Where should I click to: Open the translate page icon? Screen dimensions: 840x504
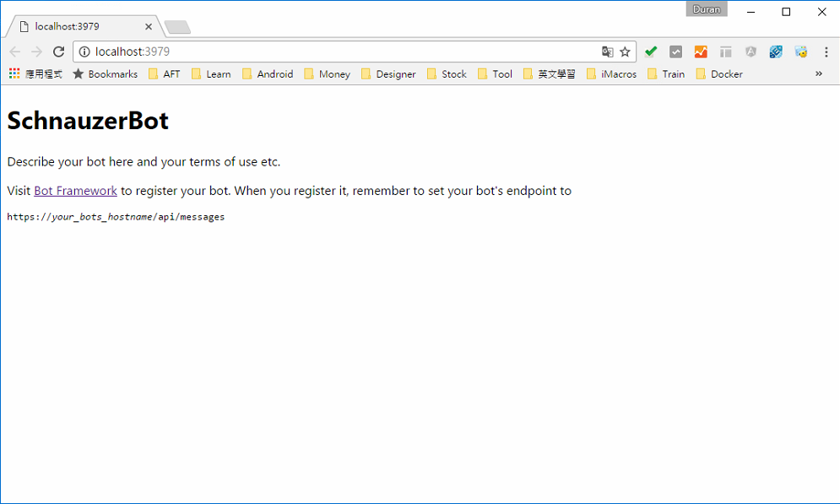607,51
